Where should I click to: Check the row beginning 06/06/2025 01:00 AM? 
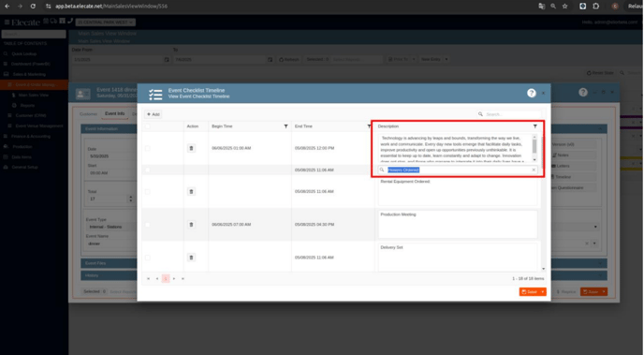point(148,148)
